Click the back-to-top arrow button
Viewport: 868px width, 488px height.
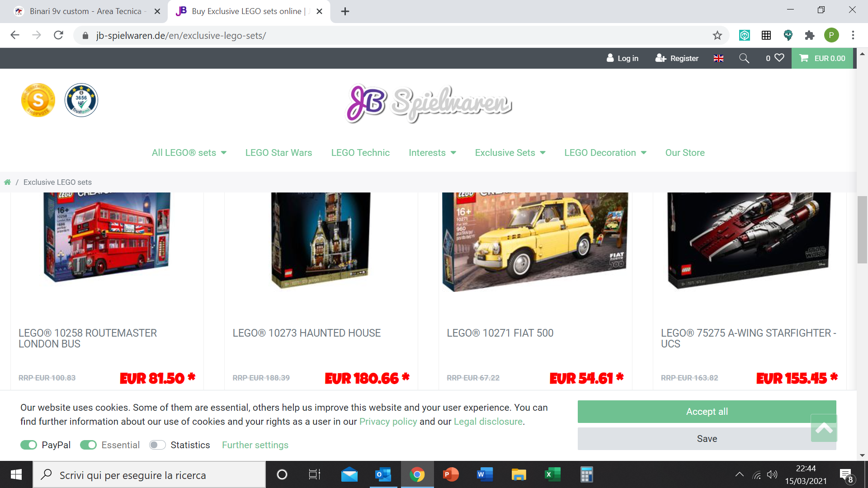coord(824,428)
